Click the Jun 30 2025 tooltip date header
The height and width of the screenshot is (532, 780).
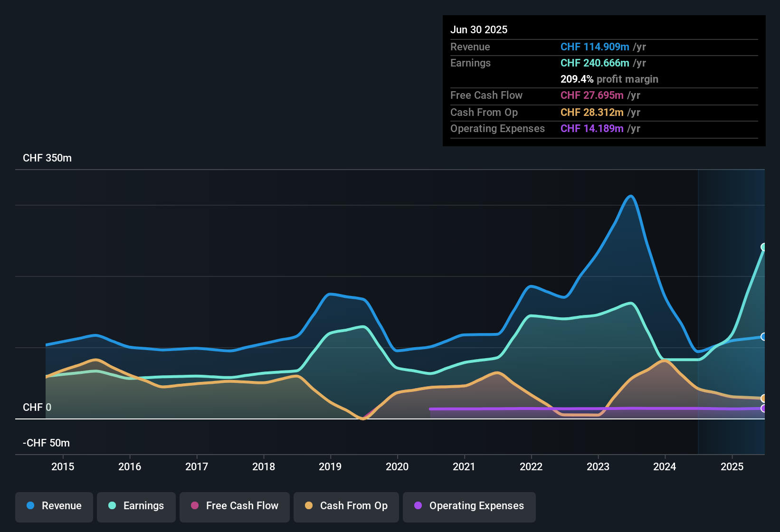[x=479, y=30]
